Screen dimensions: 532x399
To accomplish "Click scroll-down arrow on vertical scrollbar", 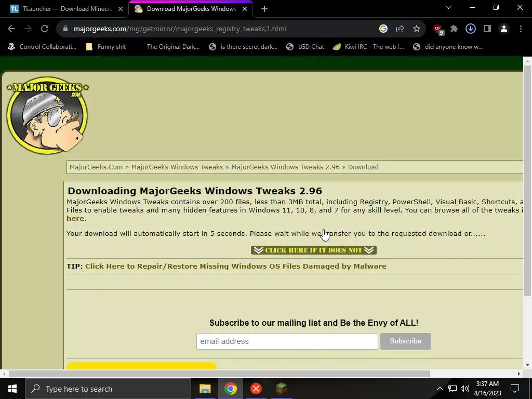I will click(x=527, y=365).
